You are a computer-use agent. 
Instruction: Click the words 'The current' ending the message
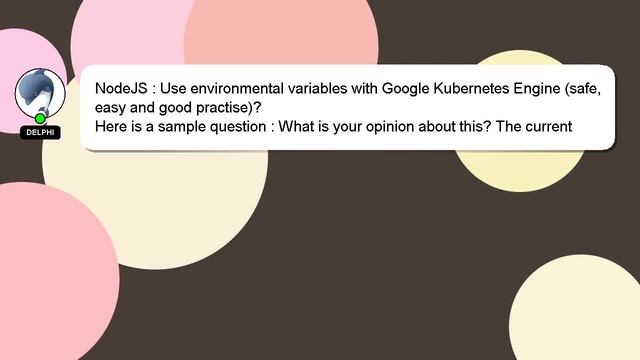click(x=534, y=127)
